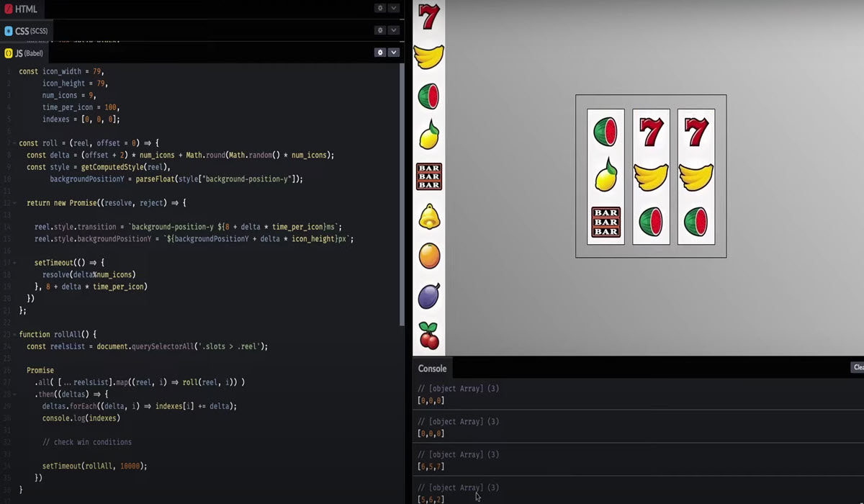Select the HTML editor tab
The width and height of the screenshot is (864, 504).
click(22, 9)
